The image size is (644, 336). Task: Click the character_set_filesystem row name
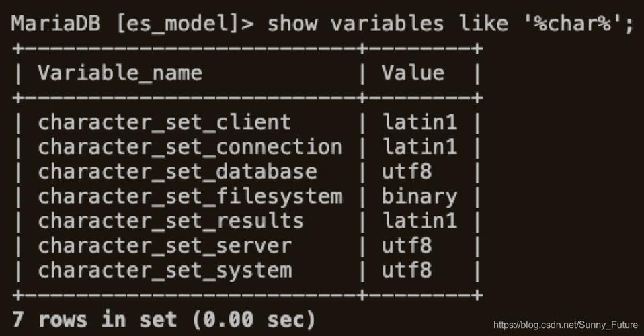pyautogui.click(x=190, y=196)
